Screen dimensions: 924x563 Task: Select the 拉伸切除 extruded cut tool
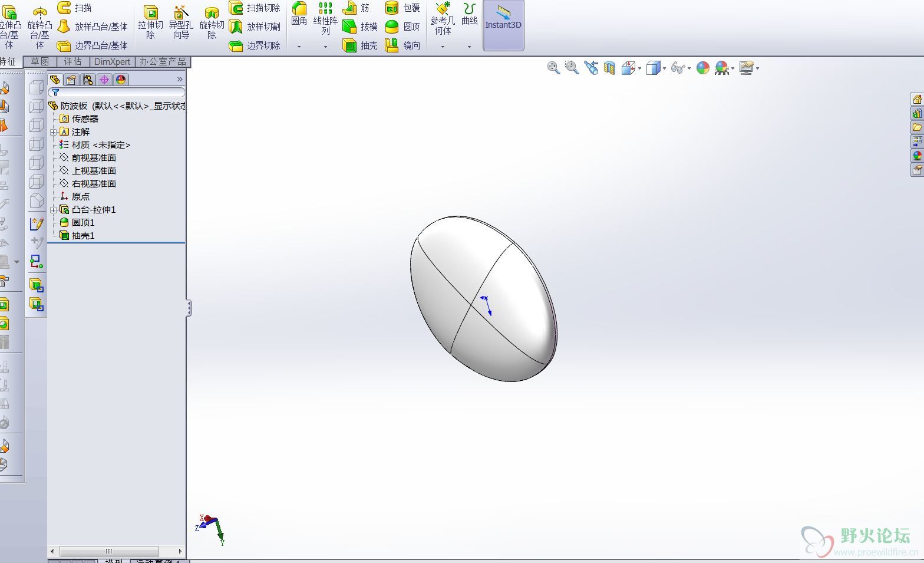150,24
